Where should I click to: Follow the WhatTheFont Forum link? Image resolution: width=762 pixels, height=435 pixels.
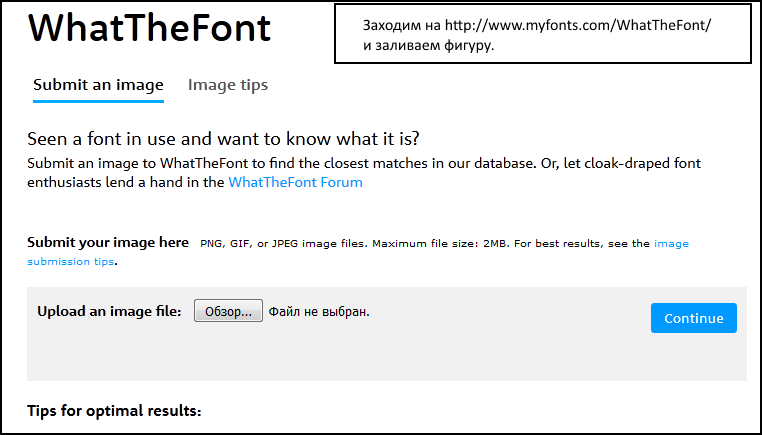tap(295, 182)
